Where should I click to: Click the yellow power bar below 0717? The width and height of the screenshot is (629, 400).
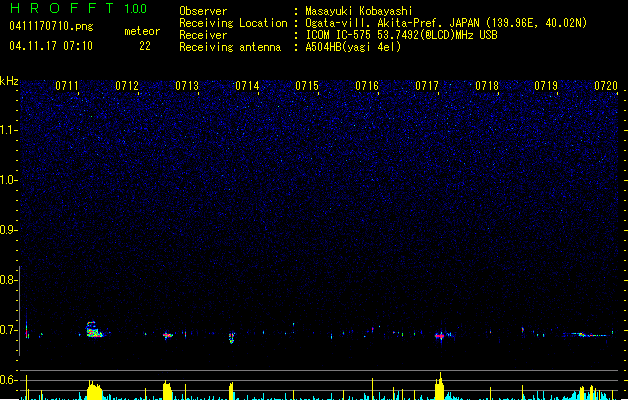pyautogui.click(x=440, y=386)
